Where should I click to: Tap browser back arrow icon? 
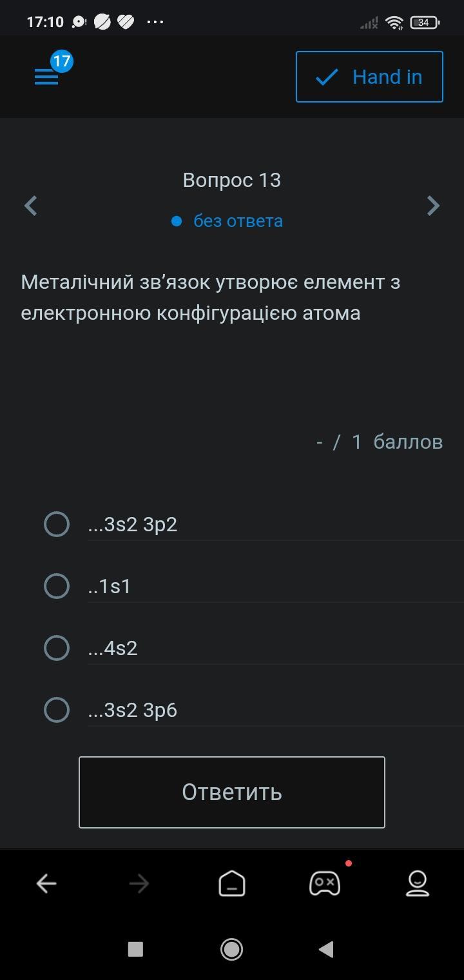46,883
